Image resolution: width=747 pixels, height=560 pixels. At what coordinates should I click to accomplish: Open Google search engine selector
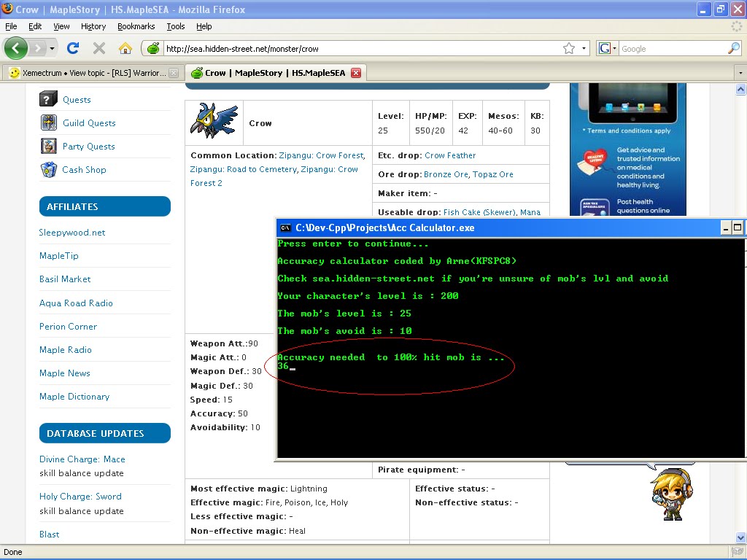click(x=608, y=48)
